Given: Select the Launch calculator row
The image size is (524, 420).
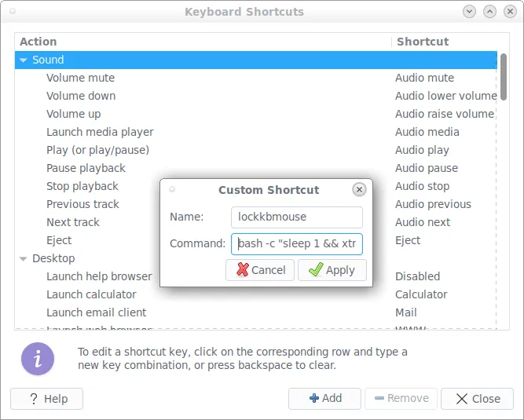Looking at the screenshot, I should tap(91, 294).
